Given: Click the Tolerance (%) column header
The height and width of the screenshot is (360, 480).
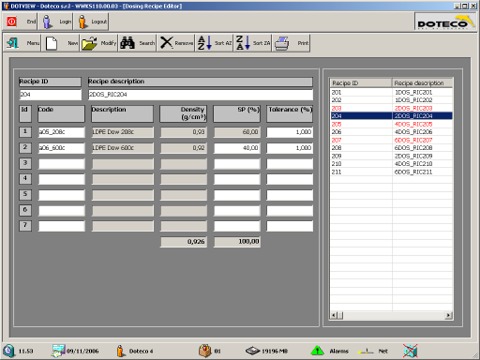Looking at the screenshot, I should pos(290,114).
